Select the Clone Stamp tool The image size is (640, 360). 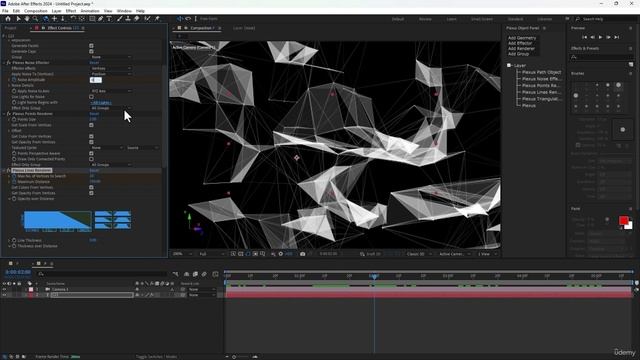(128, 19)
